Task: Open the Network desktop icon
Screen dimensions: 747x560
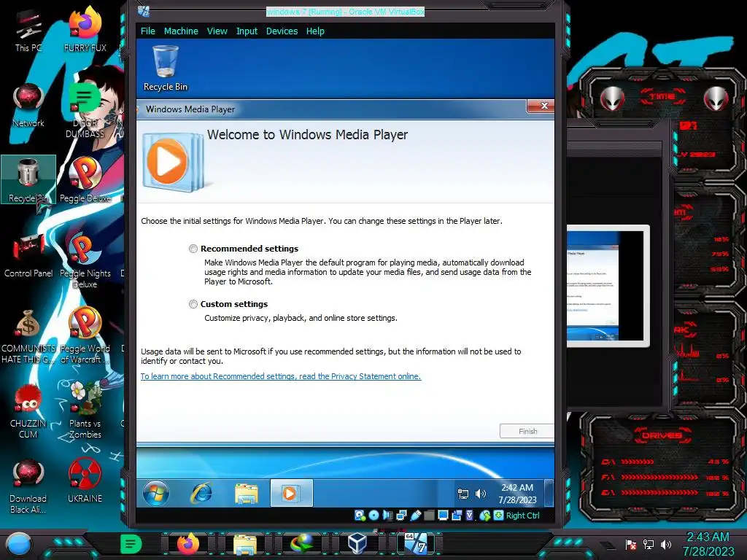Action: click(28, 106)
